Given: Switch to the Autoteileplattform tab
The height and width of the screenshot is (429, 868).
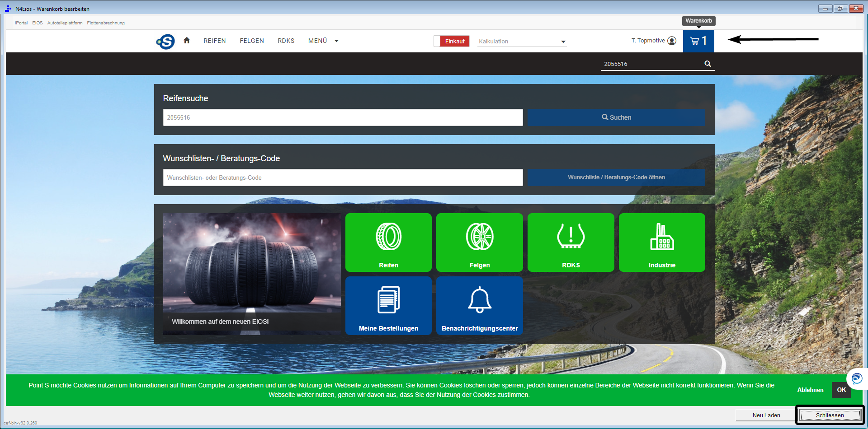Looking at the screenshot, I should click(65, 23).
